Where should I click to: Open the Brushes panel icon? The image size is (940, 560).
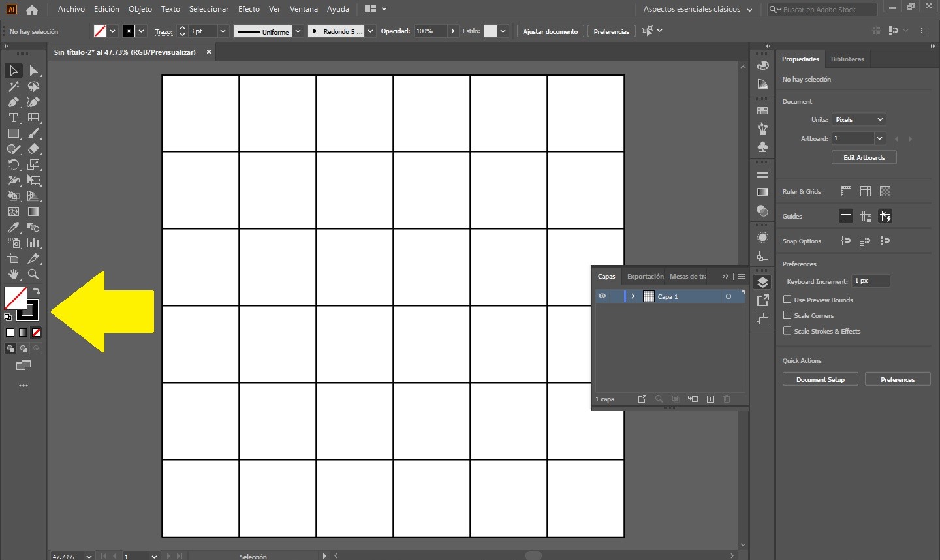click(x=762, y=129)
